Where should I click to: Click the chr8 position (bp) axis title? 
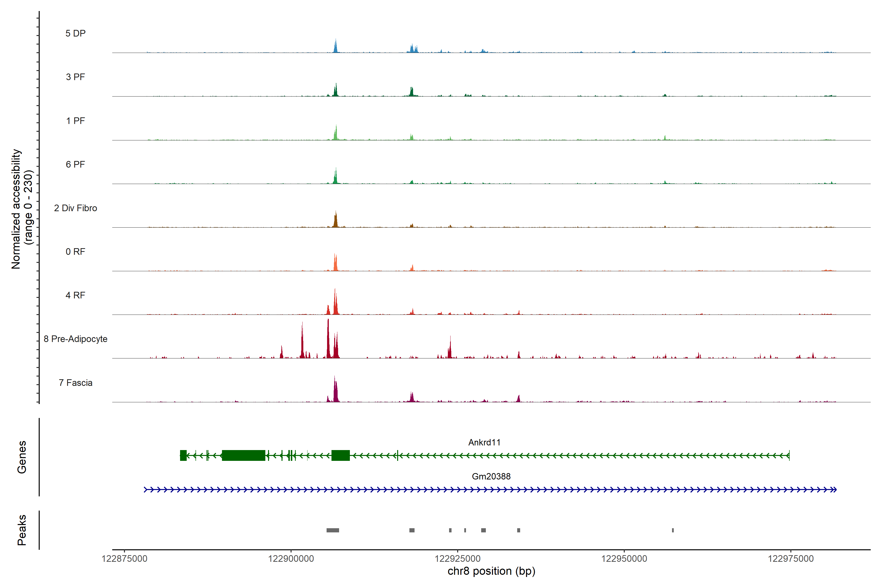[491, 571]
